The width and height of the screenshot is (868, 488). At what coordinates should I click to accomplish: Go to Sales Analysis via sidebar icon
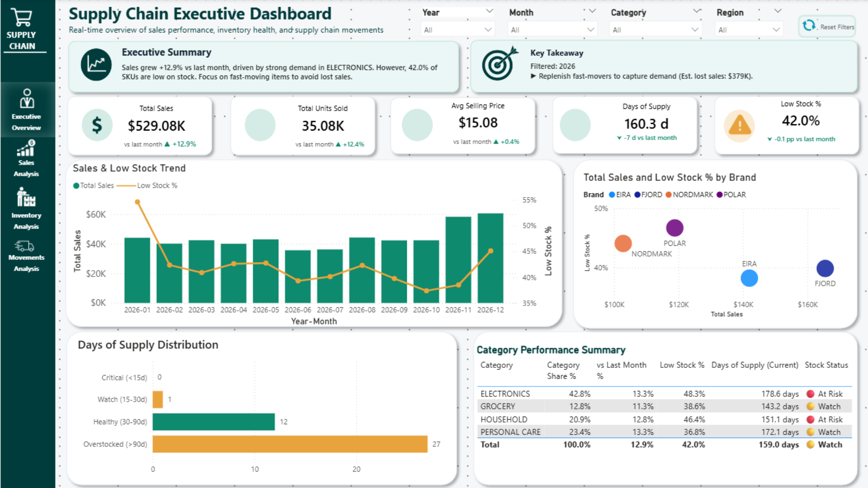point(26,148)
